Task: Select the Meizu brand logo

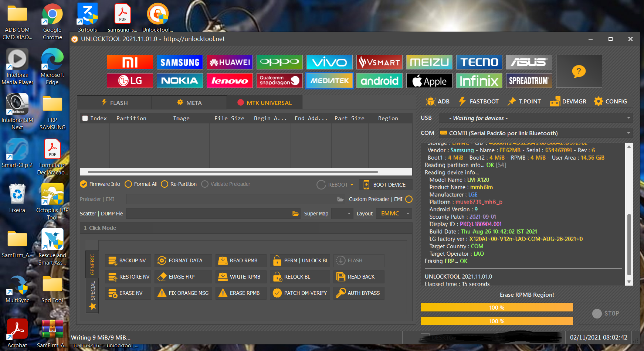Action: (429, 62)
